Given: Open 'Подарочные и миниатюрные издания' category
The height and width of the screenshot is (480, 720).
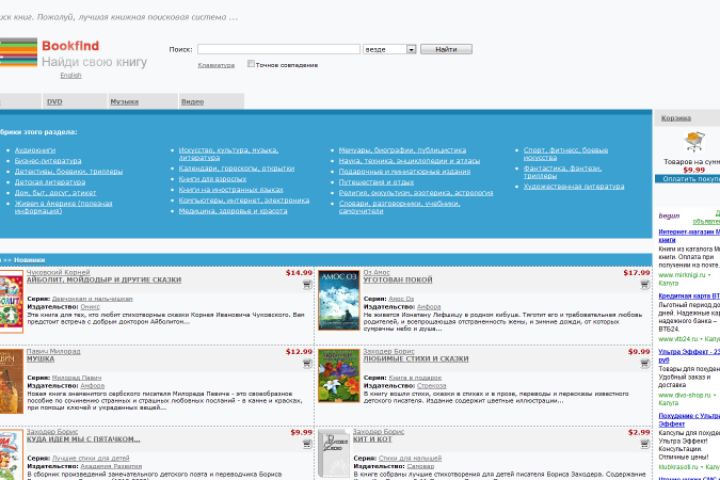Looking at the screenshot, I should pos(405,171).
